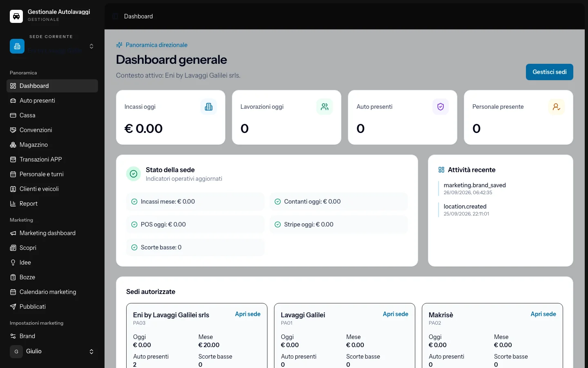Image resolution: width=588 pixels, height=368 pixels.
Task: Select Report in the sidebar
Action: coord(52,204)
